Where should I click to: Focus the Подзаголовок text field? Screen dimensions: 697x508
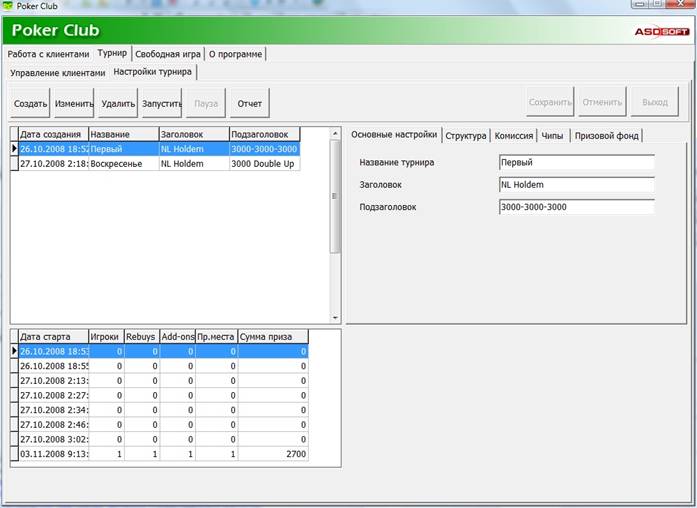pyautogui.click(x=576, y=207)
